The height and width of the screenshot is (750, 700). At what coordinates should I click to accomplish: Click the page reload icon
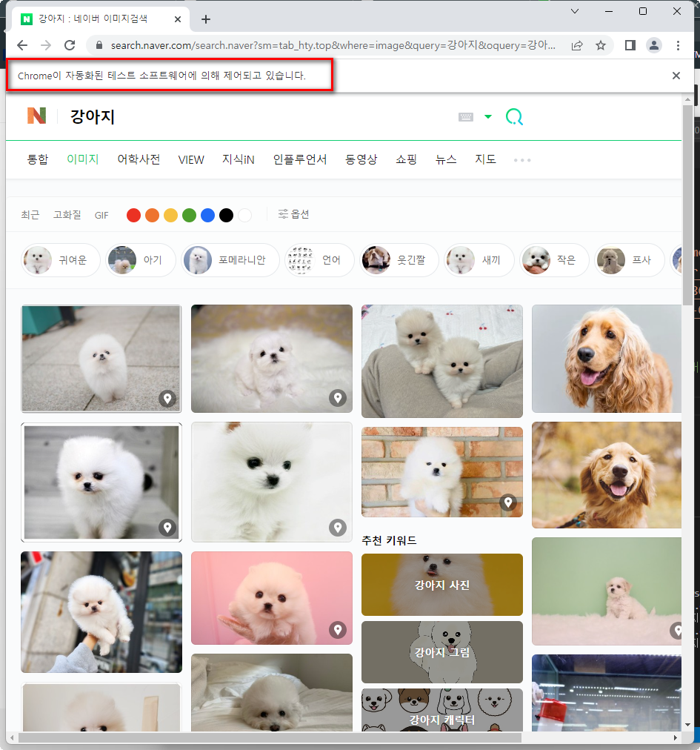tap(70, 44)
